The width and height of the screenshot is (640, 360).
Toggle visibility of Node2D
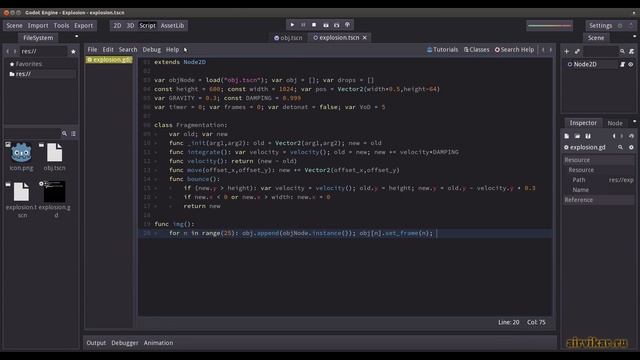(x=631, y=64)
